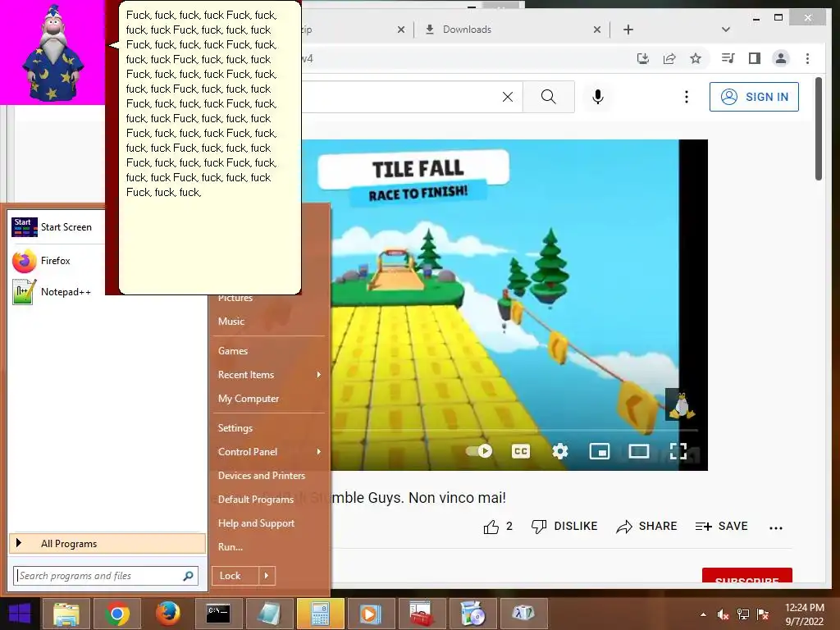Open Help and Support
This screenshot has width=840, height=630.
click(256, 523)
